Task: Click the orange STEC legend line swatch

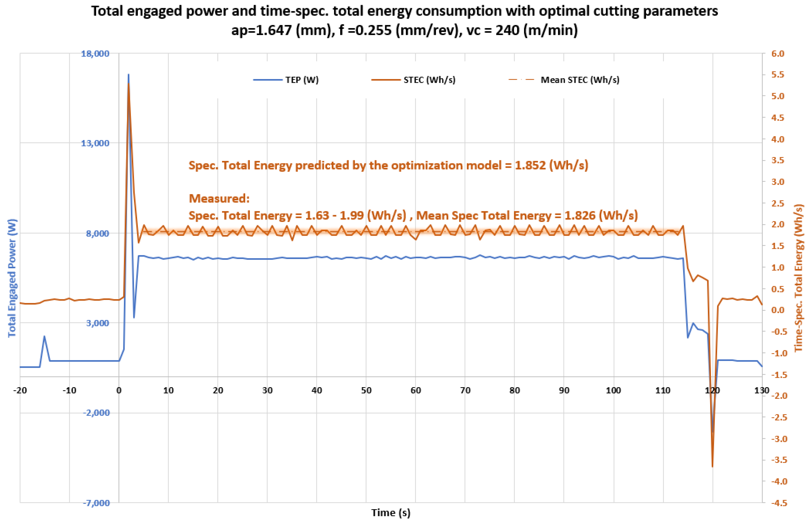Action: click(386, 80)
